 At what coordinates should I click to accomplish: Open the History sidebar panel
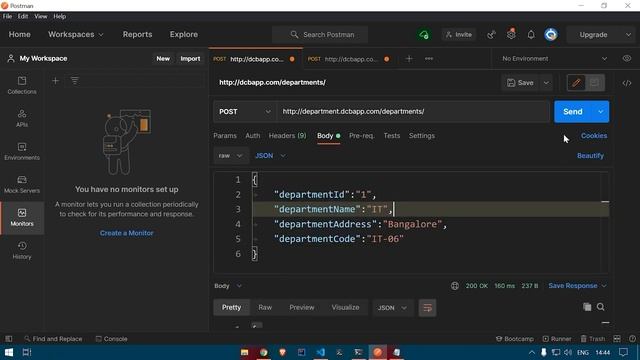(x=22, y=251)
